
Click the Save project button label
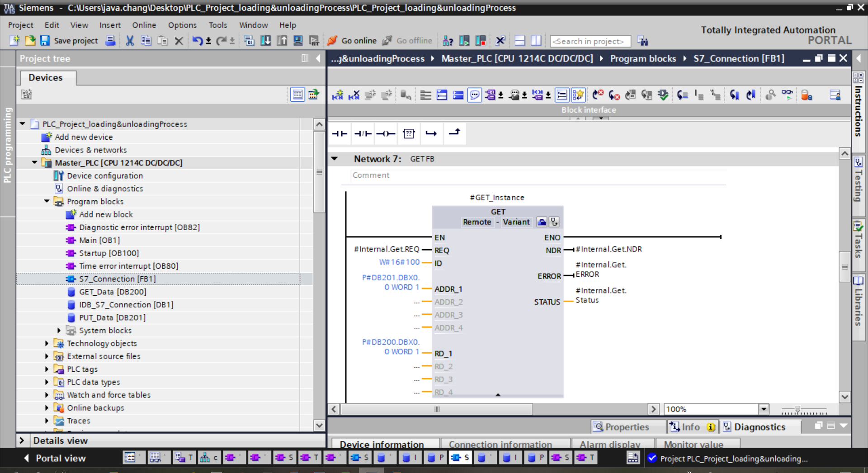pos(76,41)
